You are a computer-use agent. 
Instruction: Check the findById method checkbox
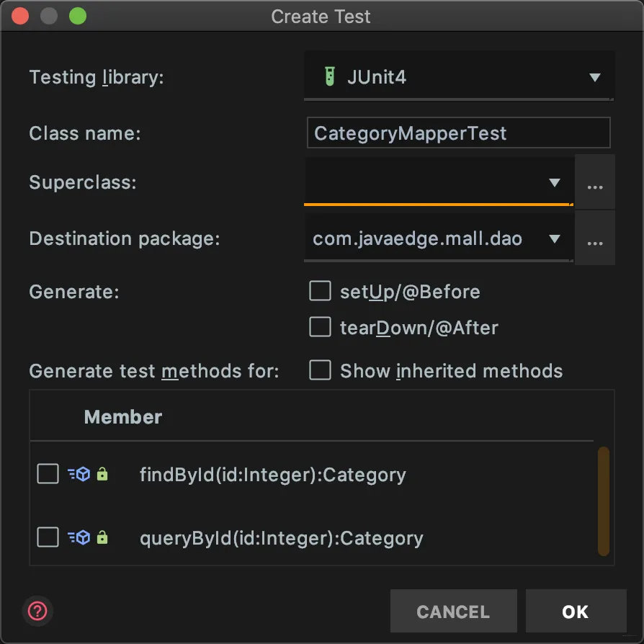pyautogui.click(x=48, y=474)
